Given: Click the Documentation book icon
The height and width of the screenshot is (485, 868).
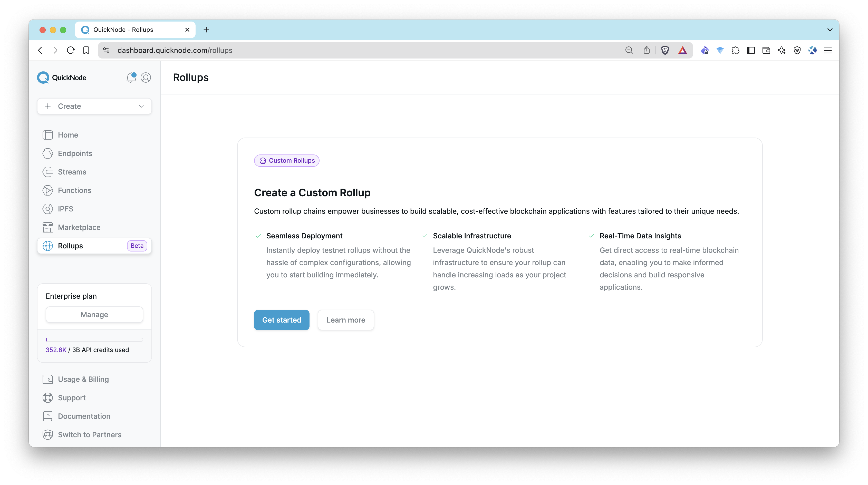Looking at the screenshot, I should tap(47, 416).
